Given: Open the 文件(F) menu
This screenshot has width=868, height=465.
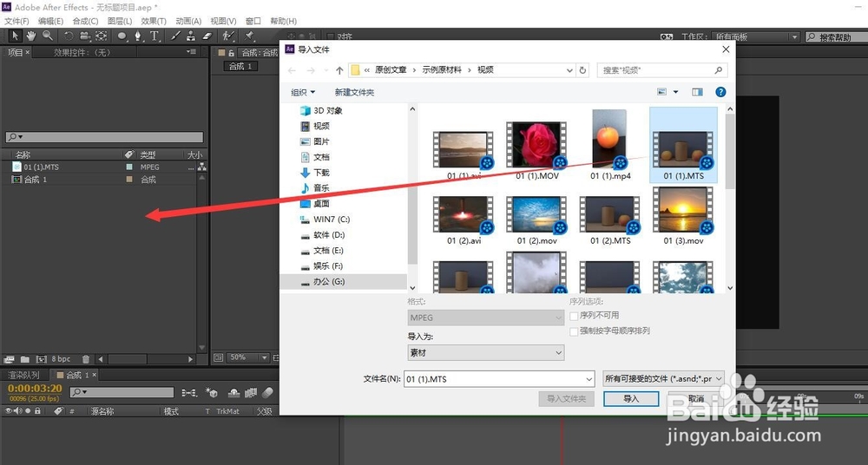Looking at the screenshot, I should 16,21.
